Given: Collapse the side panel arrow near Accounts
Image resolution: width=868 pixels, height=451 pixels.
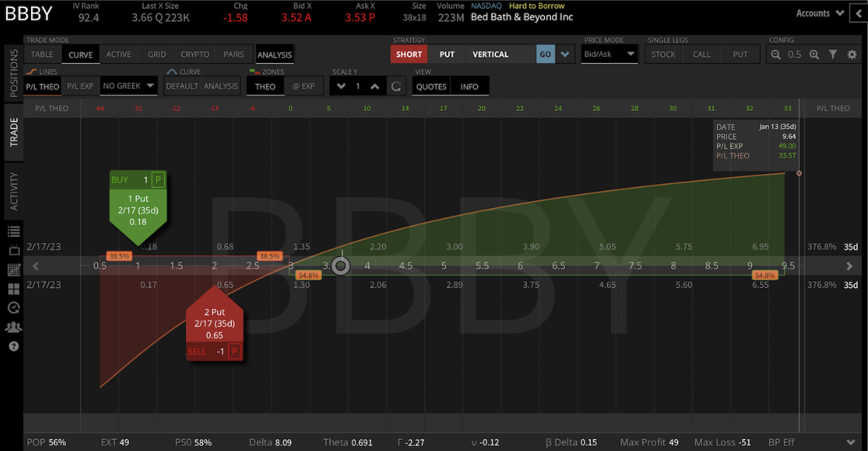Looking at the screenshot, I should coord(859,13).
